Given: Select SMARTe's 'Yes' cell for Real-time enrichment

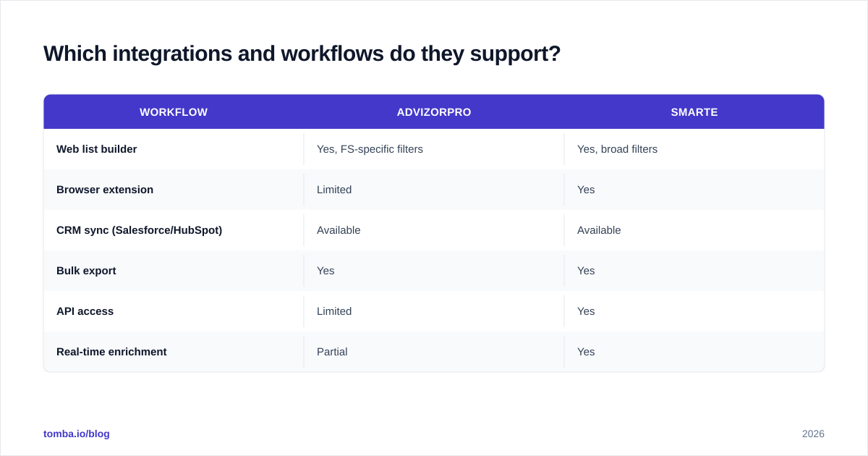Looking at the screenshot, I should pyautogui.click(x=694, y=352).
